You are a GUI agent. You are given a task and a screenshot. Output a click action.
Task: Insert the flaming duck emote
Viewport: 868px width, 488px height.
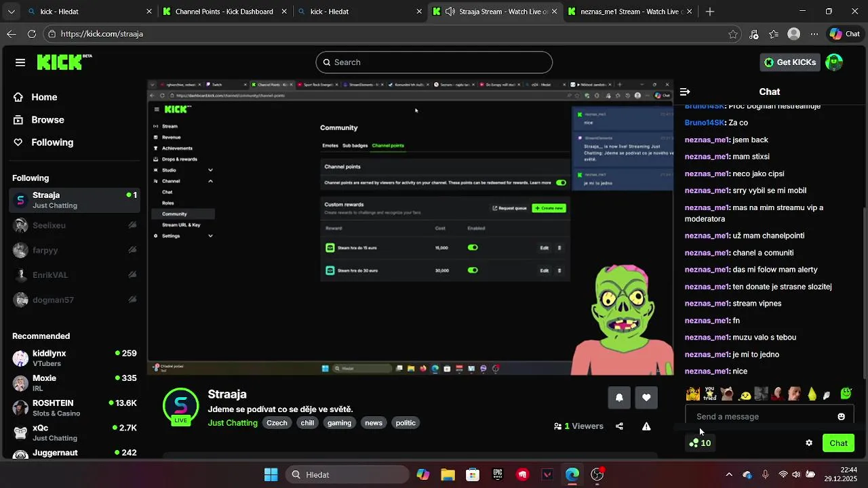pos(693,394)
